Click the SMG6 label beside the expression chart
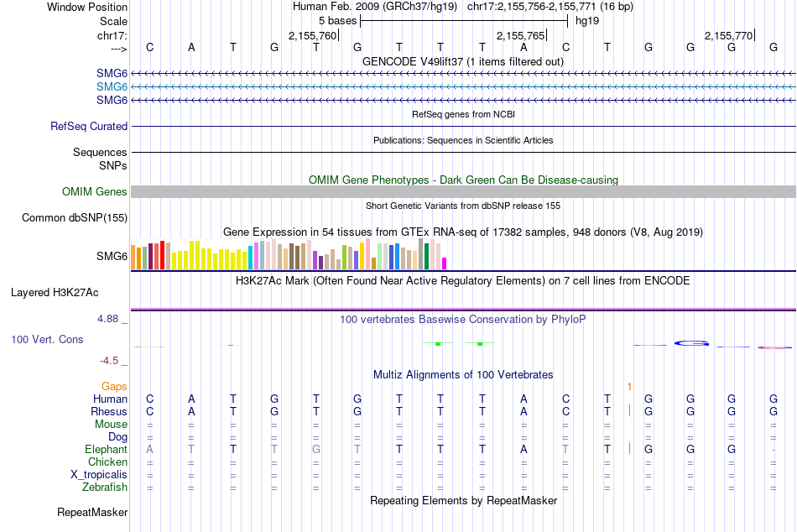This screenshot has width=797, height=532. pyautogui.click(x=112, y=256)
